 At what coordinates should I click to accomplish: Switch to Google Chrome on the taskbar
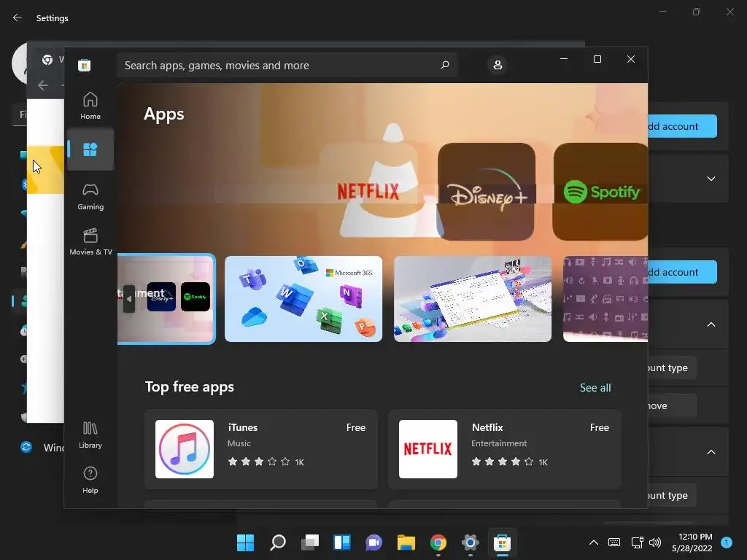pyautogui.click(x=438, y=542)
